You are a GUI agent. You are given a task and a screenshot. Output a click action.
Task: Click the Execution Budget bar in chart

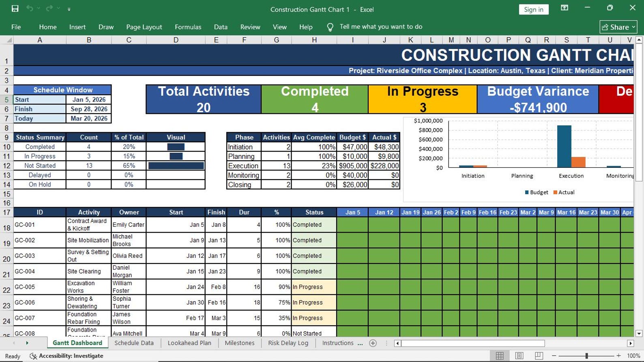(564, 146)
